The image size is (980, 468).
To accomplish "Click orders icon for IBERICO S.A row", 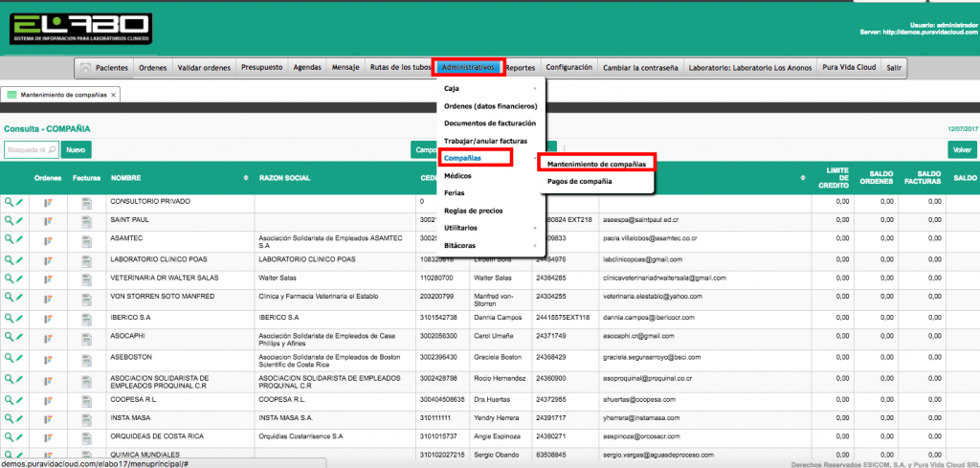I will (x=49, y=317).
